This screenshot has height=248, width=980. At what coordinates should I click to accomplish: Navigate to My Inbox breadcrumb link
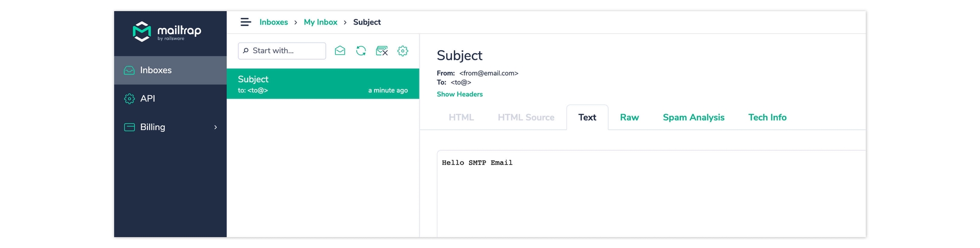coord(321,22)
